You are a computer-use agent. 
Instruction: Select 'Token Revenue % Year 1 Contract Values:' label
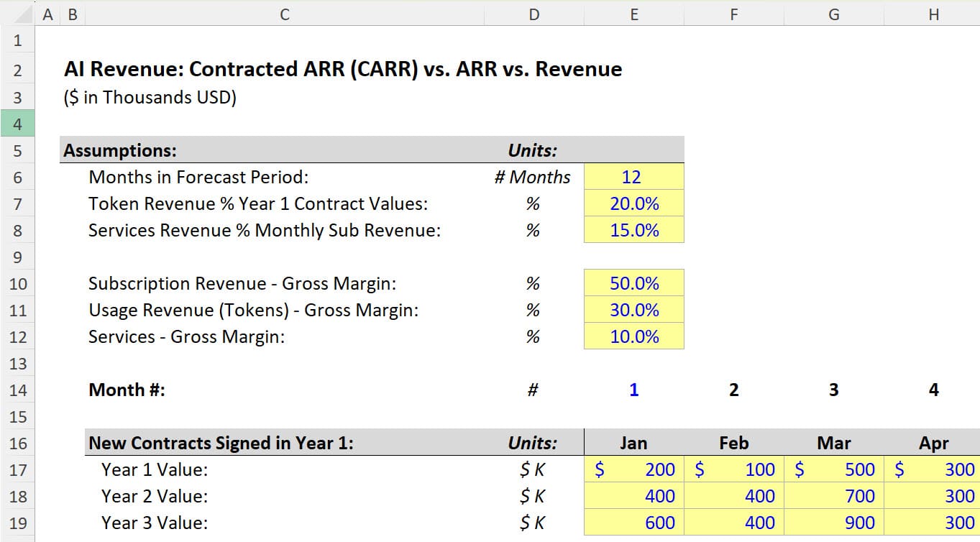coord(258,203)
